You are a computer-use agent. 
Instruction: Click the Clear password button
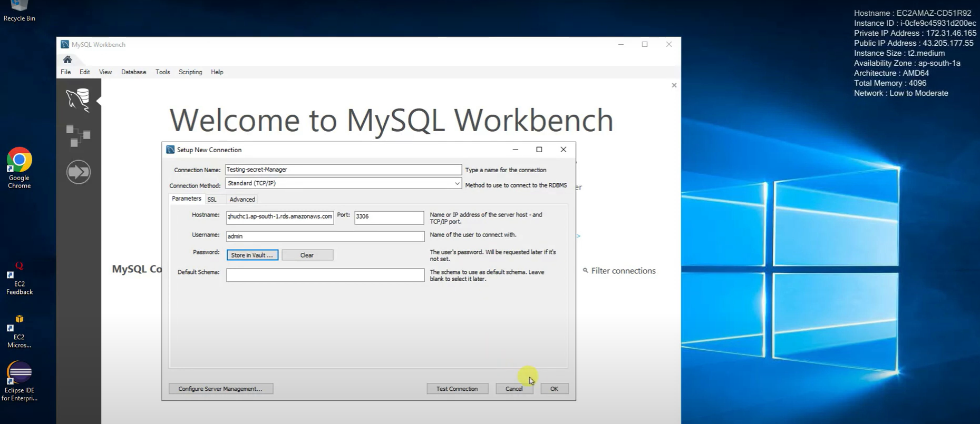[307, 255]
